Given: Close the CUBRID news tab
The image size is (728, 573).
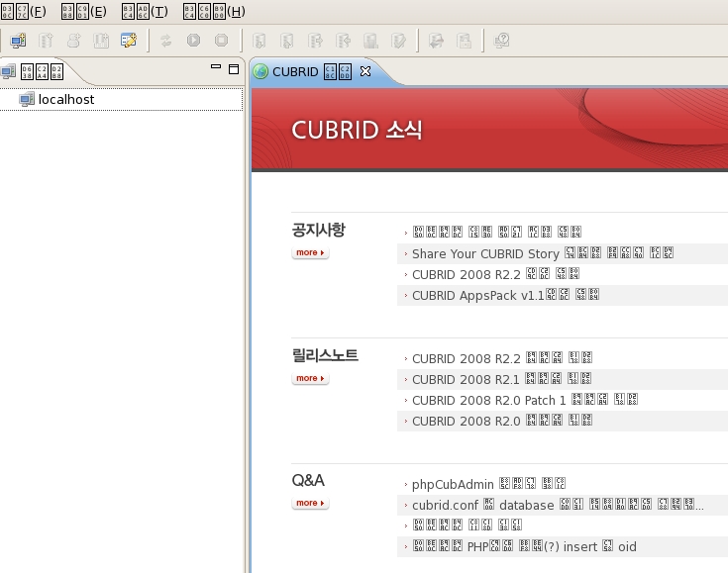Looking at the screenshot, I should 365,71.
